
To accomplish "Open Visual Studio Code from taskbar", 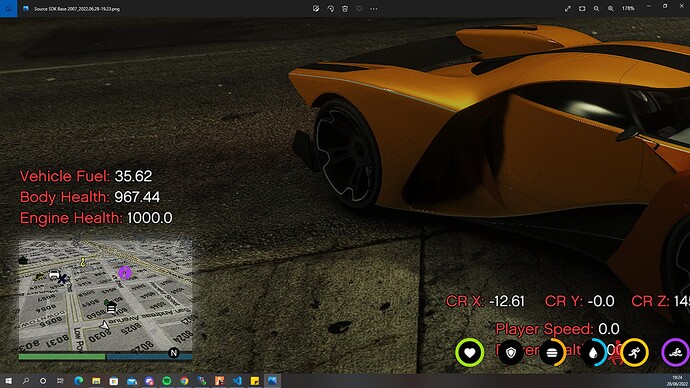I will tap(237, 381).
